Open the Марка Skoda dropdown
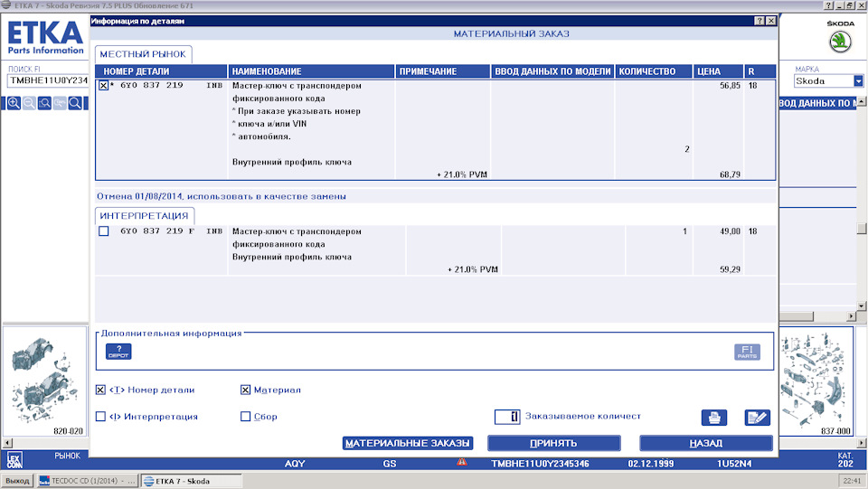The image size is (868, 489). (858, 80)
